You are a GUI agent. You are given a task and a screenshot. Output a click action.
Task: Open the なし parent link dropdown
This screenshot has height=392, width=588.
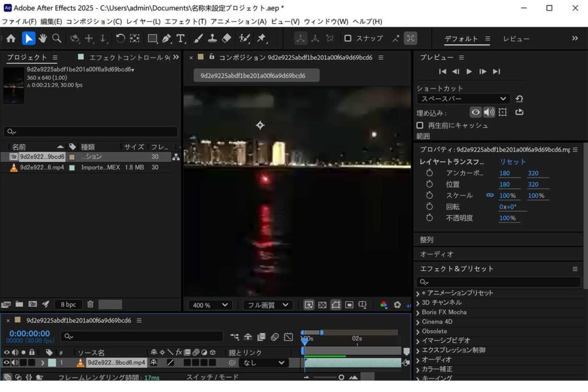(263, 362)
